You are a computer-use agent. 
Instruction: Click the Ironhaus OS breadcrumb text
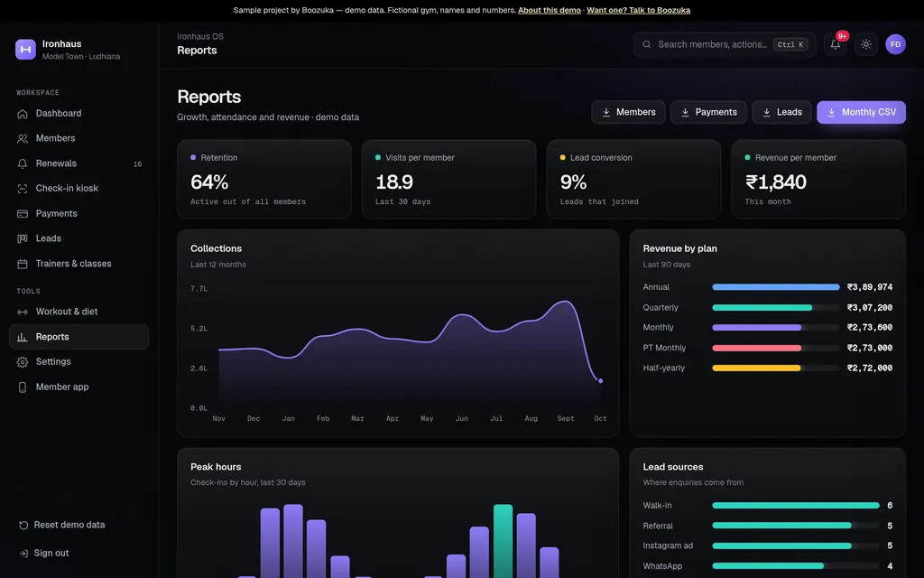coord(200,36)
